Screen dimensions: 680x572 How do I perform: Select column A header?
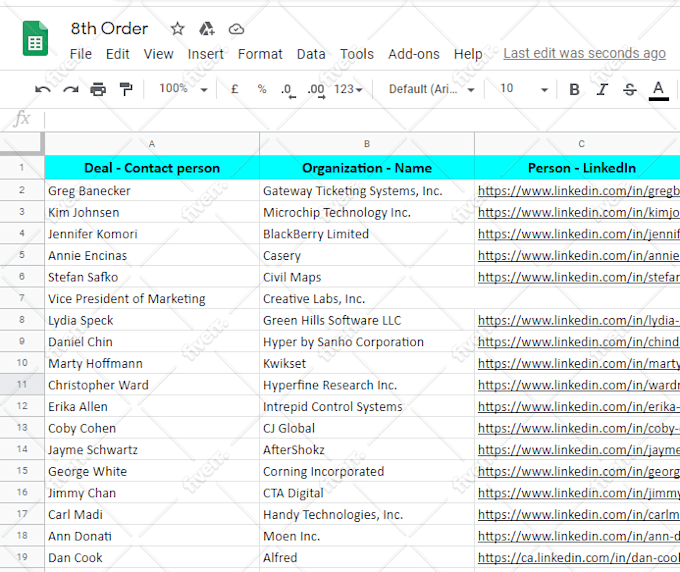point(152,144)
